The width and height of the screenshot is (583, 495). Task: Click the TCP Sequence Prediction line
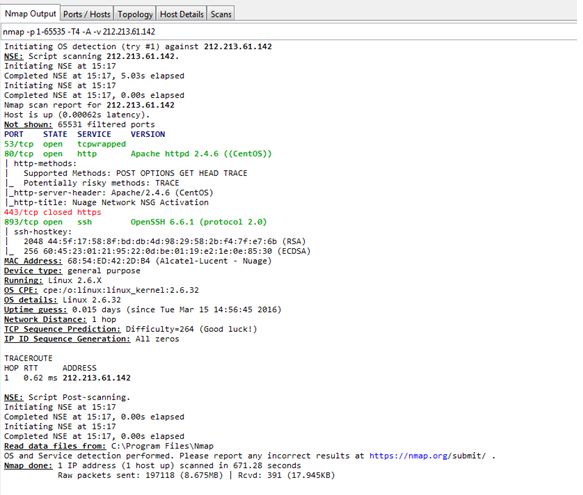coord(131,329)
